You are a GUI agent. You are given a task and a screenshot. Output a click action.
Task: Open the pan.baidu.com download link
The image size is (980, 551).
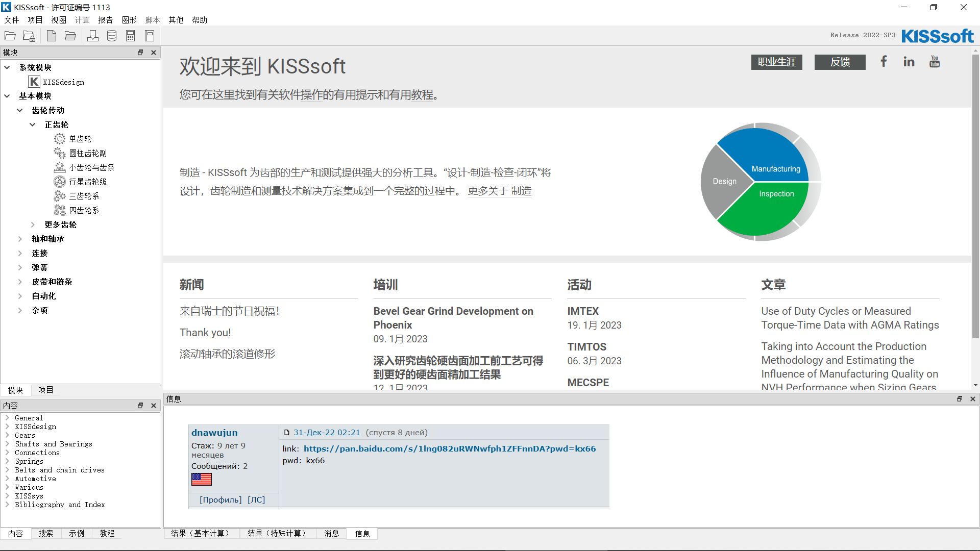pyautogui.click(x=450, y=448)
